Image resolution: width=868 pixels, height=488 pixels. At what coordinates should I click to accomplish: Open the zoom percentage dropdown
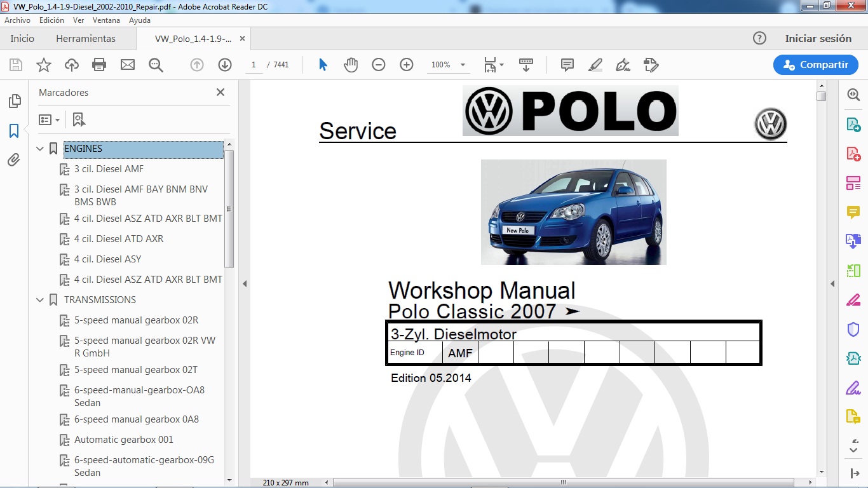click(x=462, y=64)
